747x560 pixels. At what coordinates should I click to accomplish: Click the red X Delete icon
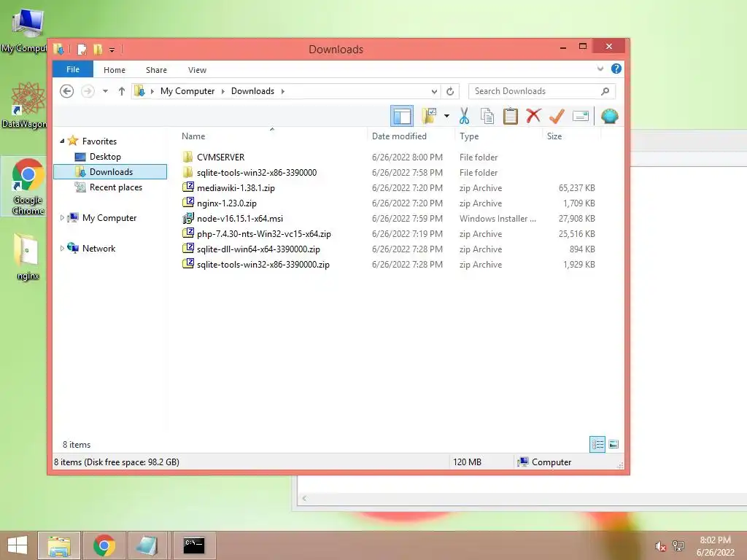[x=533, y=116]
